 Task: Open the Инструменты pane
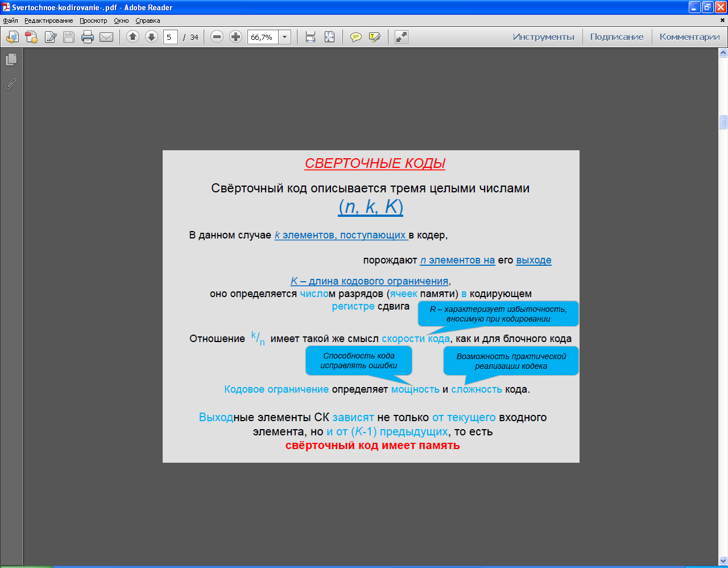click(544, 37)
